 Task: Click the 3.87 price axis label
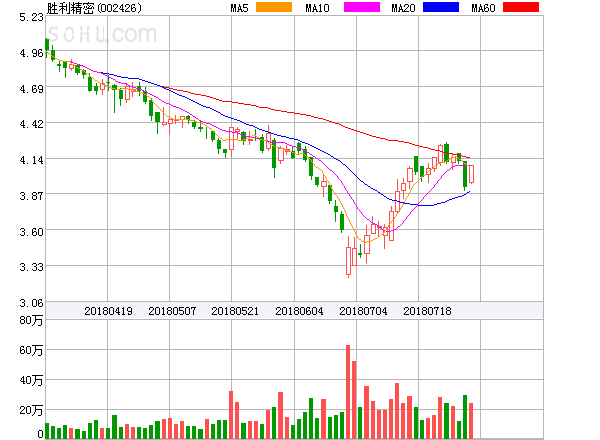31,196
